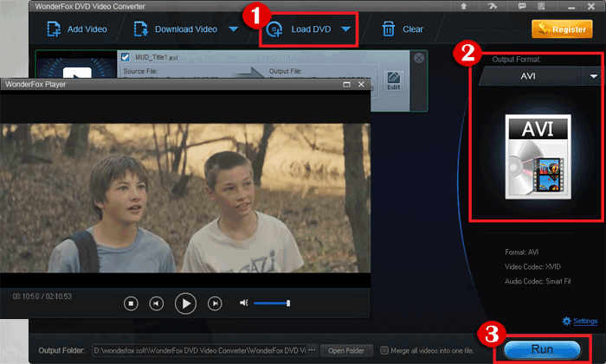Click the Output Folder path field
The width and height of the screenshot is (606, 364).
(200, 350)
